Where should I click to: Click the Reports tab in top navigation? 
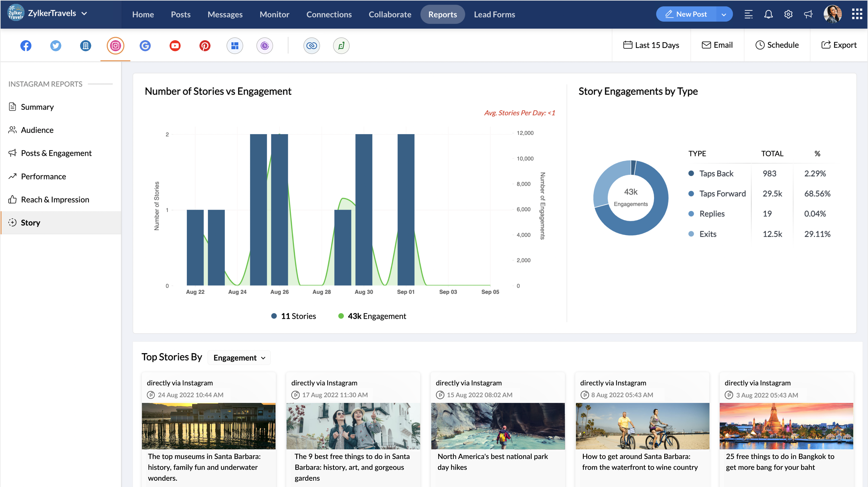pyautogui.click(x=442, y=14)
